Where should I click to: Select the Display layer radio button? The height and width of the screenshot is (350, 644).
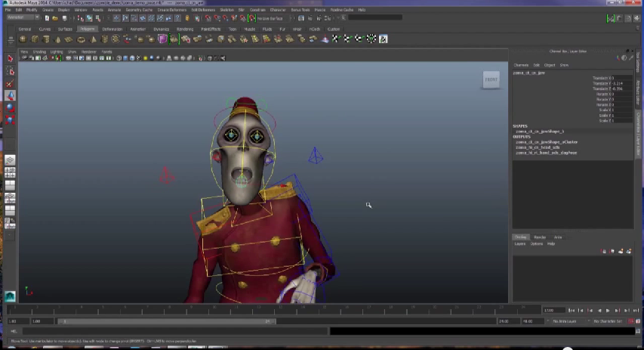tap(521, 237)
